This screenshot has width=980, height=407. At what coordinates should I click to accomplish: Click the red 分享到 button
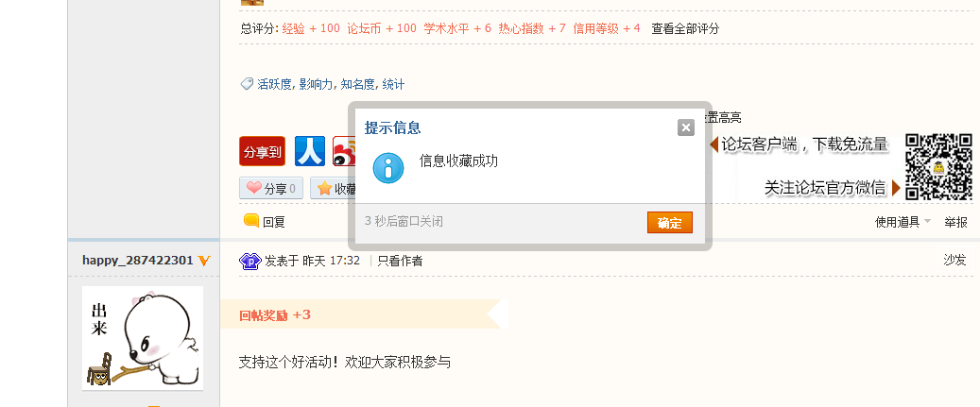262,151
